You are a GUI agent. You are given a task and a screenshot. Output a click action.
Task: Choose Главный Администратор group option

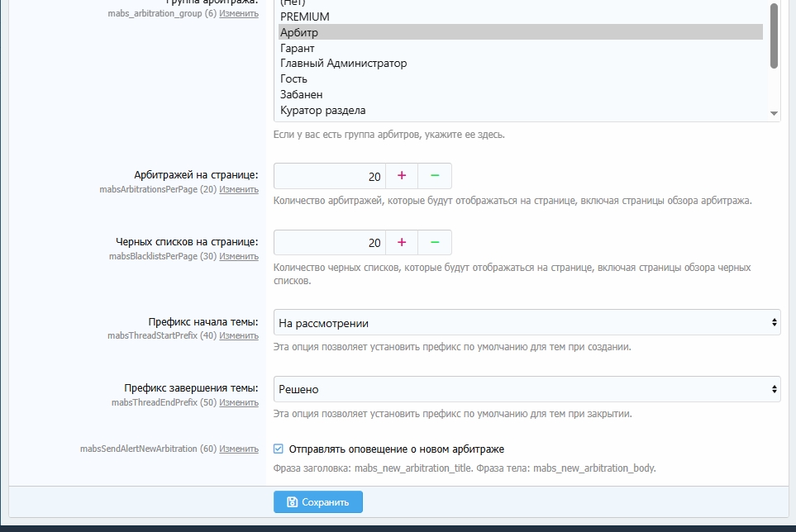tap(343, 64)
